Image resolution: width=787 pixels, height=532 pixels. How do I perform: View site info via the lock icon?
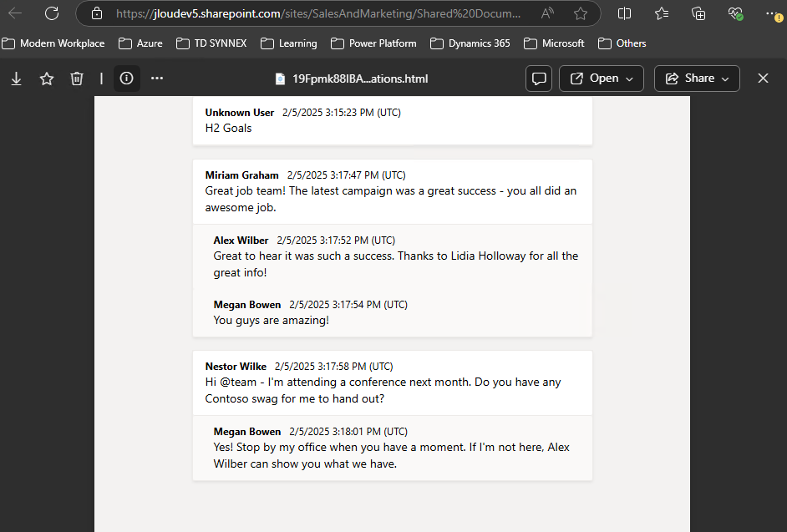pos(97,13)
